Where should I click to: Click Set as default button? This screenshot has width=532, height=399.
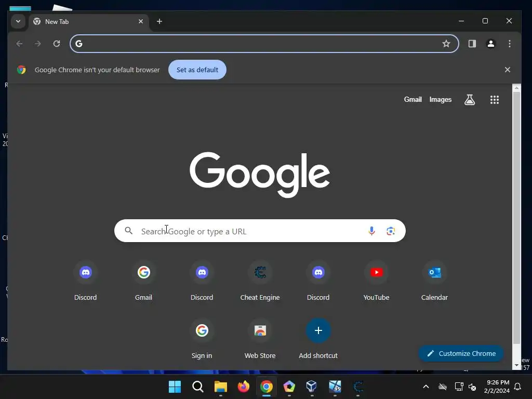[197, 70]
